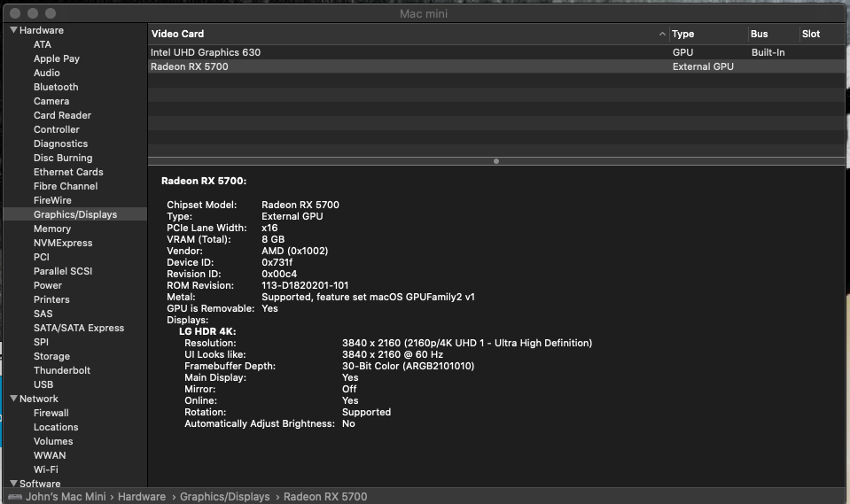
Task: Click the Network category label
Action: pyautogui.click(x=38, y=399)
